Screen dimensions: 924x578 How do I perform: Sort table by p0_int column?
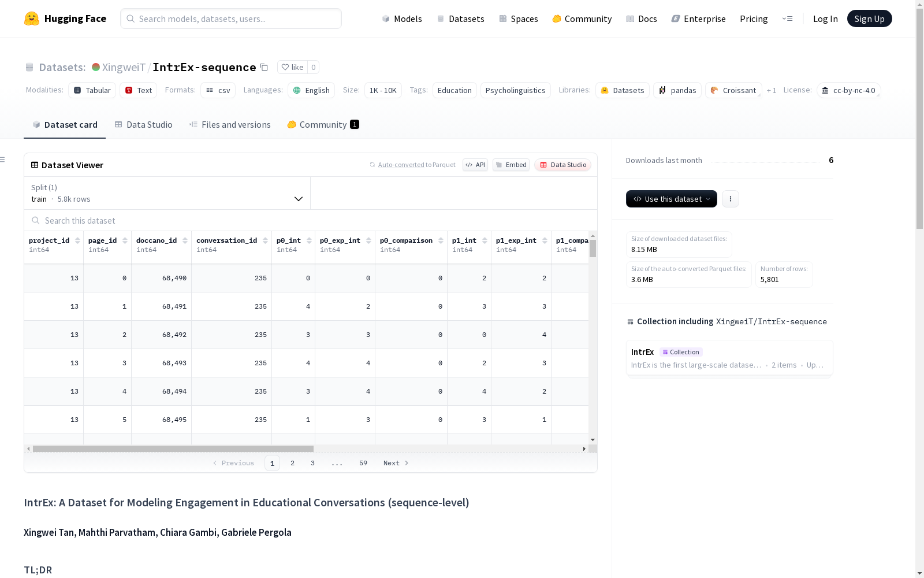(309, 240)
